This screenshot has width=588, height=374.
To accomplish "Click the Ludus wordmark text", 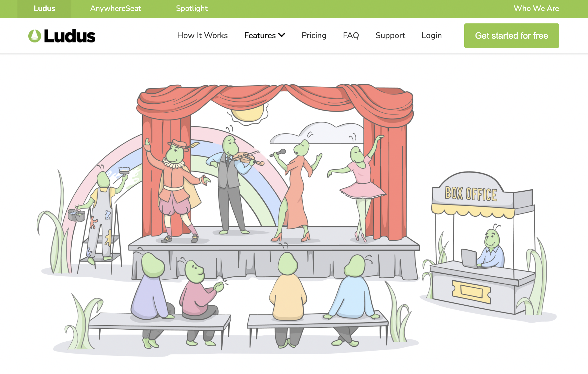I will [70, 36].
